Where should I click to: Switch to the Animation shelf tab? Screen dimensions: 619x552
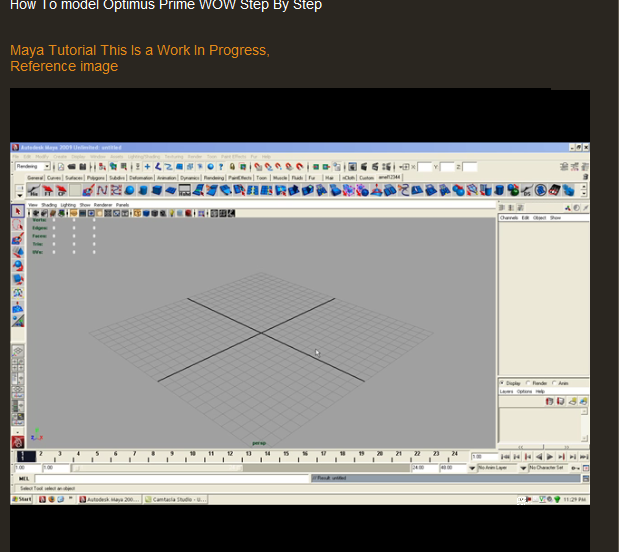tap(166, 178)
